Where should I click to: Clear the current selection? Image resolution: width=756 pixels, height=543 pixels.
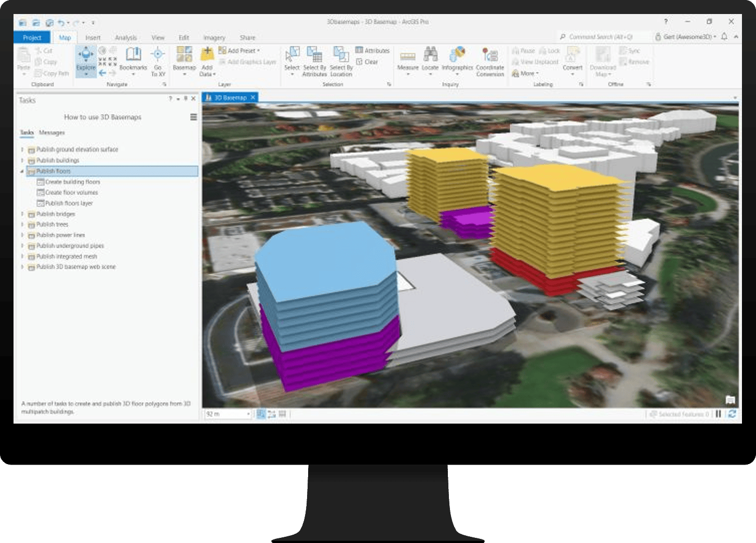coord(367,62)
